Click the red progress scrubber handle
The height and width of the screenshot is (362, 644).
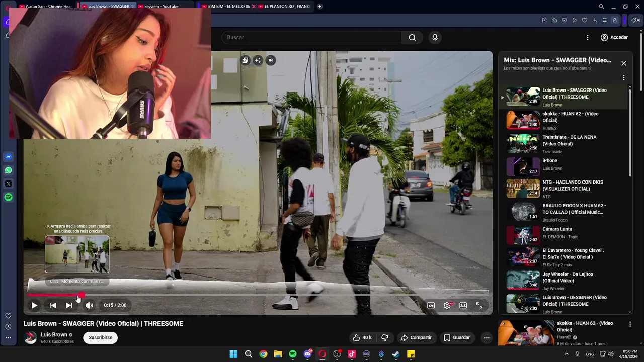[82, 295]
